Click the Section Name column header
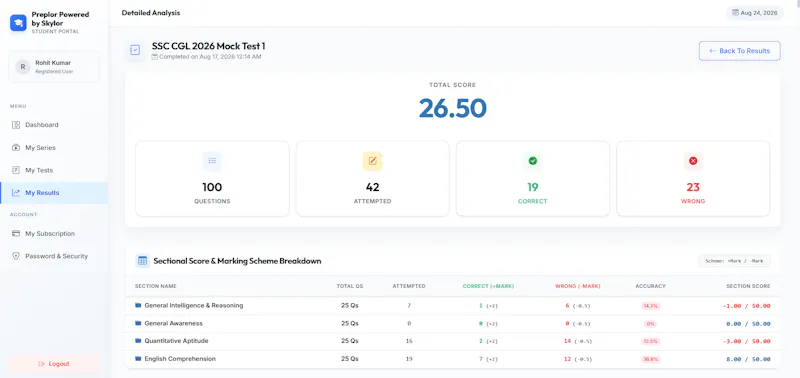 156,286
